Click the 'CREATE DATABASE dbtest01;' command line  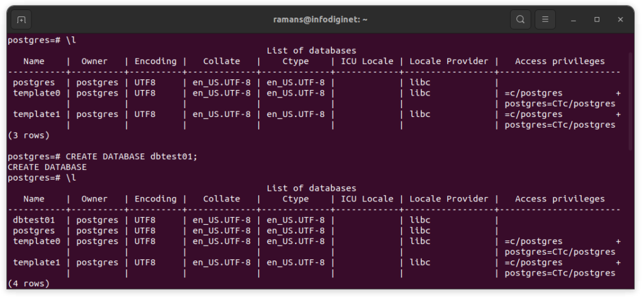(103, 157)
